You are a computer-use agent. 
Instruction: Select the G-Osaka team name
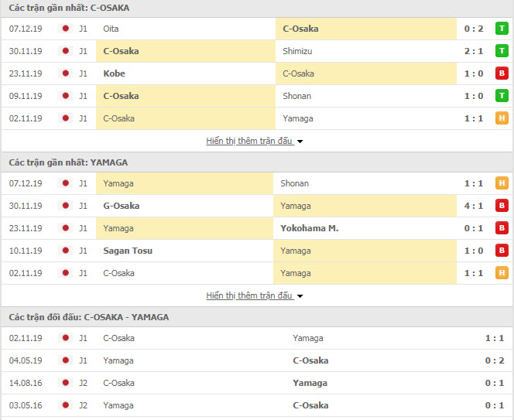tap(122, 206)
